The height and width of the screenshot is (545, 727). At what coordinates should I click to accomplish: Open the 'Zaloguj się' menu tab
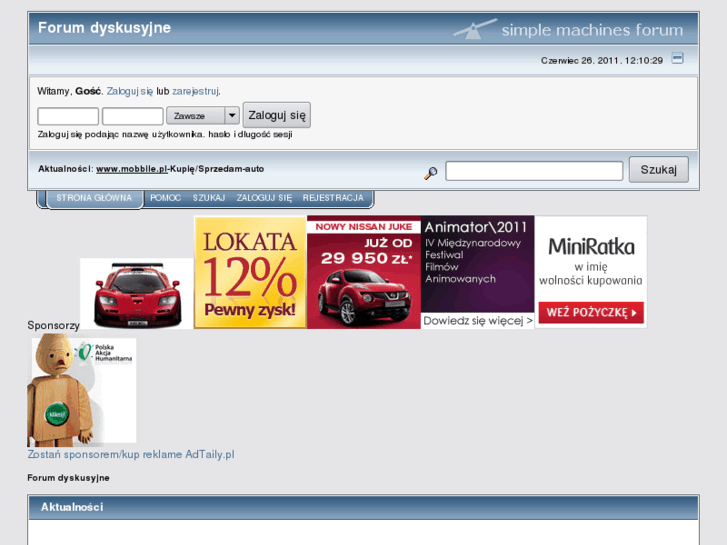264,198
